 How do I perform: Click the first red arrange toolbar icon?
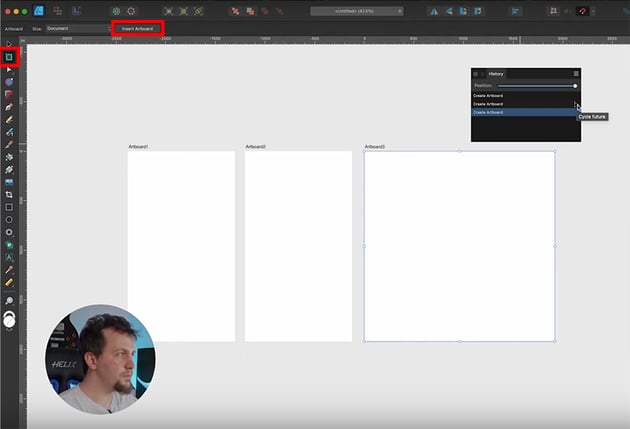click(x=235, y=11)
